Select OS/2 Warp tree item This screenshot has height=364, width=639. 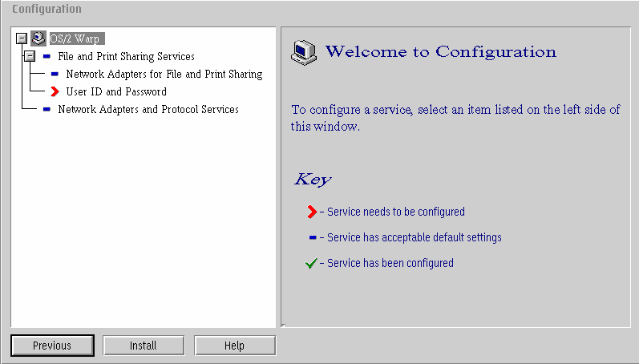click(77, 38)
